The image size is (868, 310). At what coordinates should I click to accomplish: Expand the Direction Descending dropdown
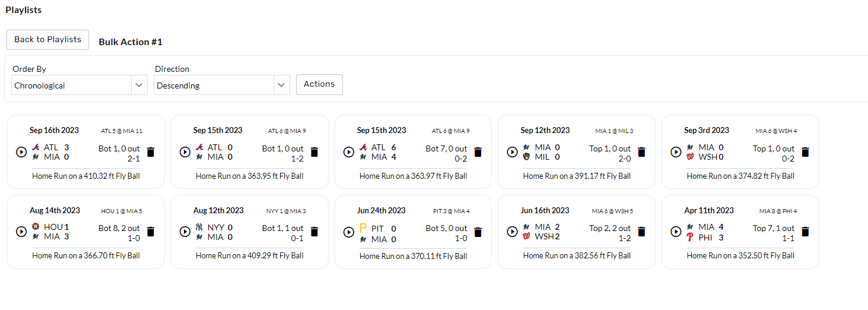point(222,86)
